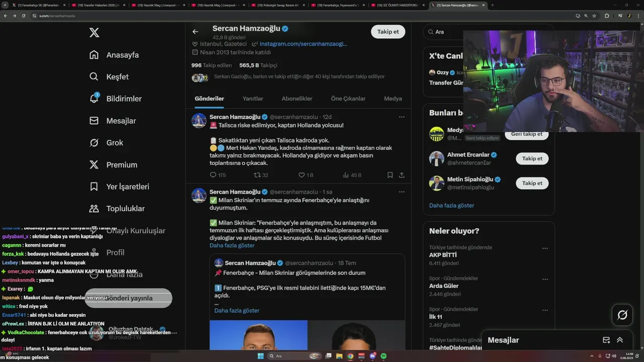Image resolution: width=644 pixels, height=362 pixels.
Task: Click the Windows taskbar search box
Action: tap(294, 356)
